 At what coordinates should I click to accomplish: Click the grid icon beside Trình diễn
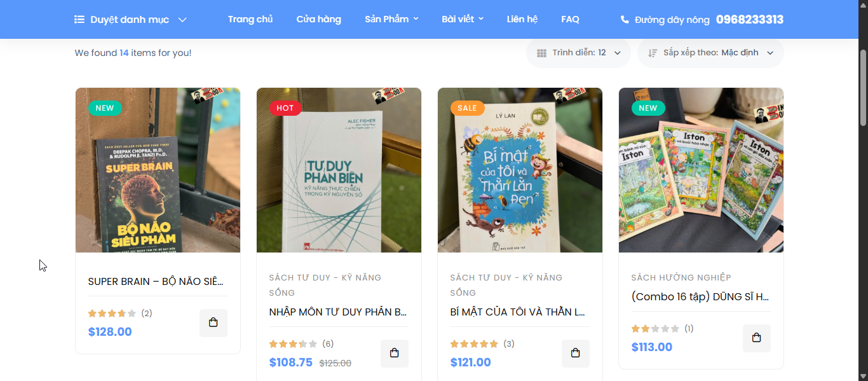tap(541, 53)
